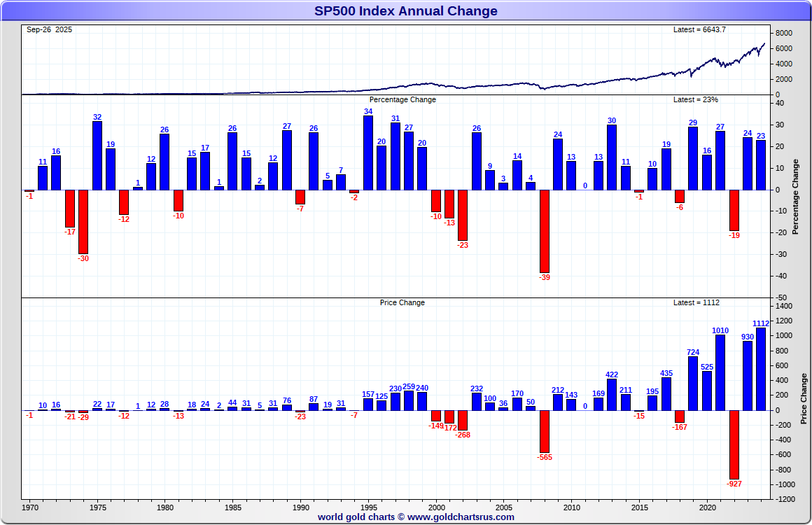Click the '435' price change label

pos(666,373)
